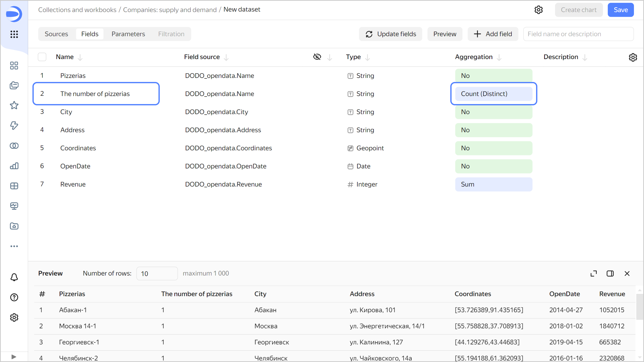Open the help question mark icon
This screenshot has height=362, width=644.
click(x=14, y=297)
